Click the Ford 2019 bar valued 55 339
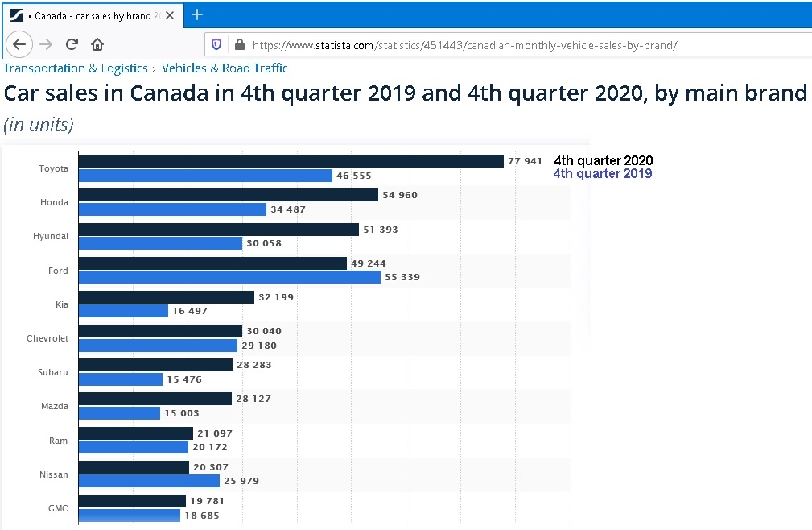The height and width of the screenshot is (530, 812). click(x=229, y=277)
